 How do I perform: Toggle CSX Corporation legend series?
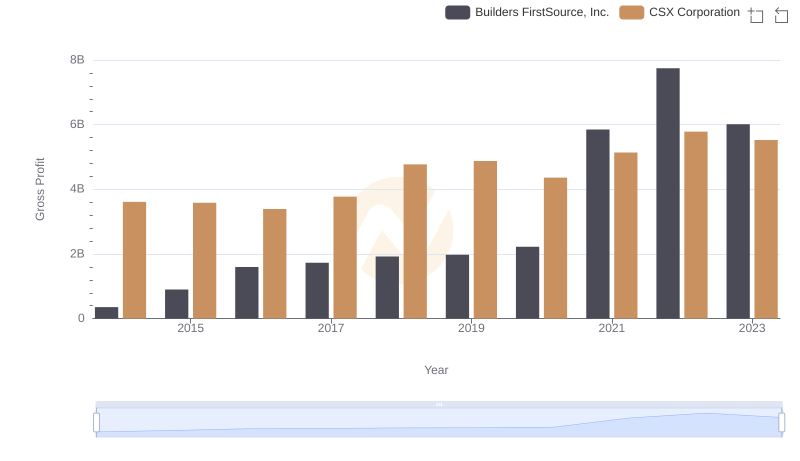[x=680, y=12]
